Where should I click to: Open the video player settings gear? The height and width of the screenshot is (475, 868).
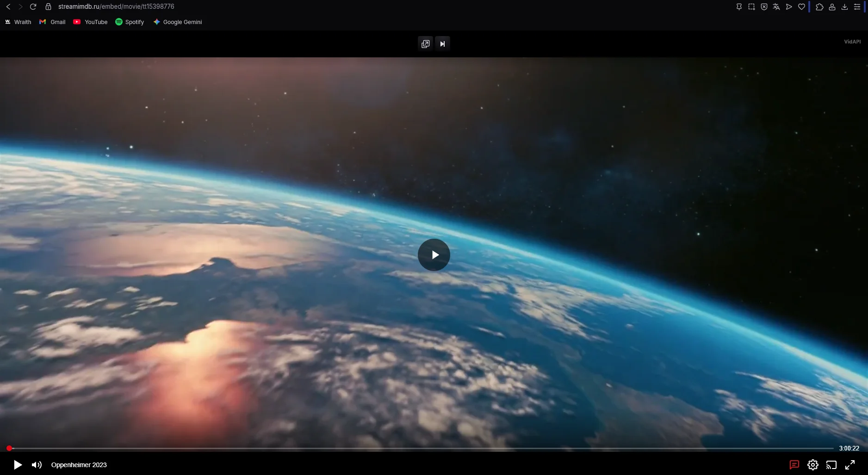(x=813, y=465)
